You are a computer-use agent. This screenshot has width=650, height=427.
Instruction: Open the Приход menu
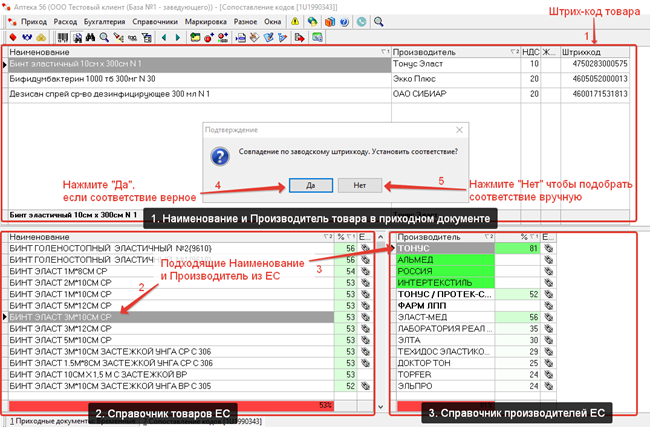(x=34, y=22)
